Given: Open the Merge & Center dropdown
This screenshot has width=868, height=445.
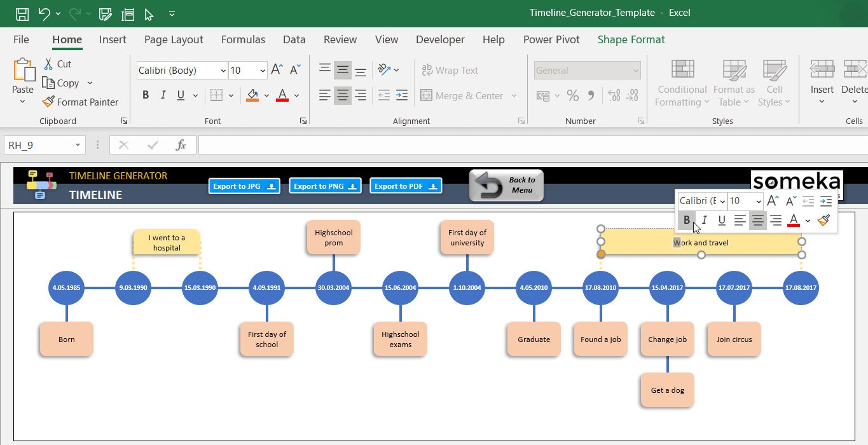Looking at the screenshot, I should [x=514, y=95].
